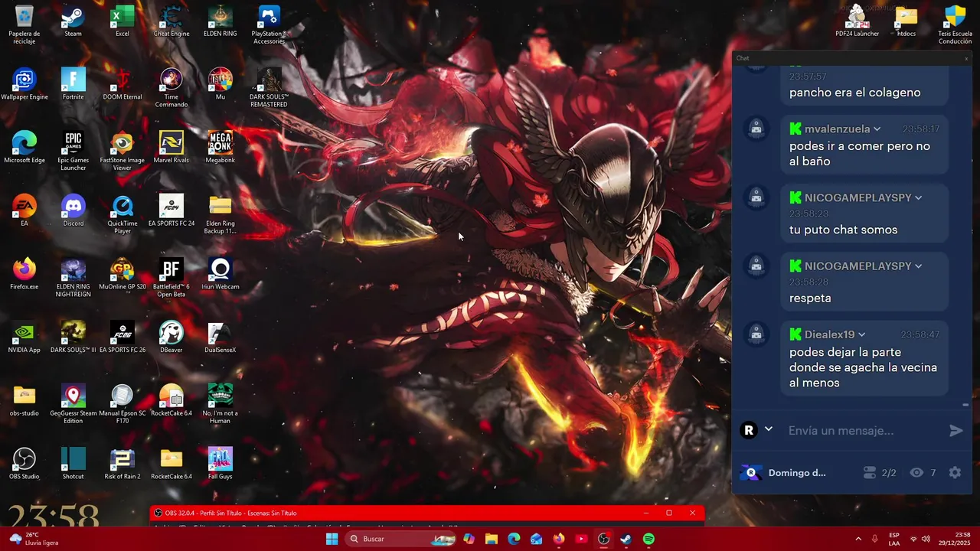Click the 'Envía un mensaje...' input field

(x=864, y=431)
